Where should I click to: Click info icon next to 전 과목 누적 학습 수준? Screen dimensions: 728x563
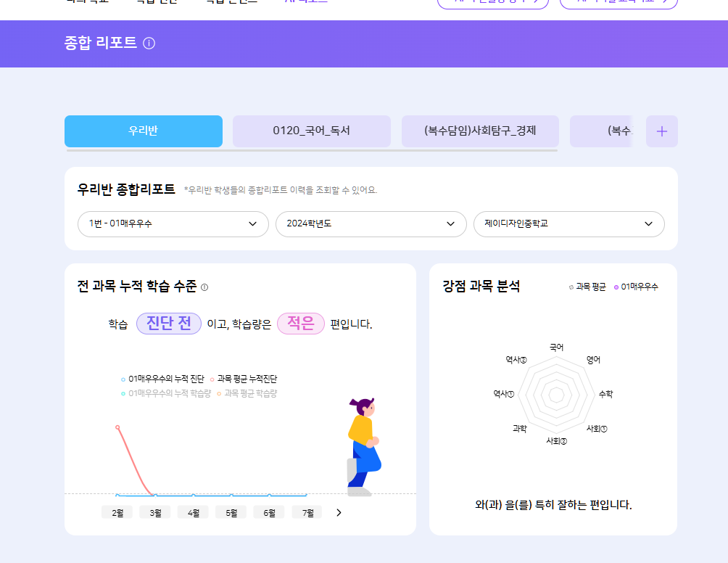point(204,287)
